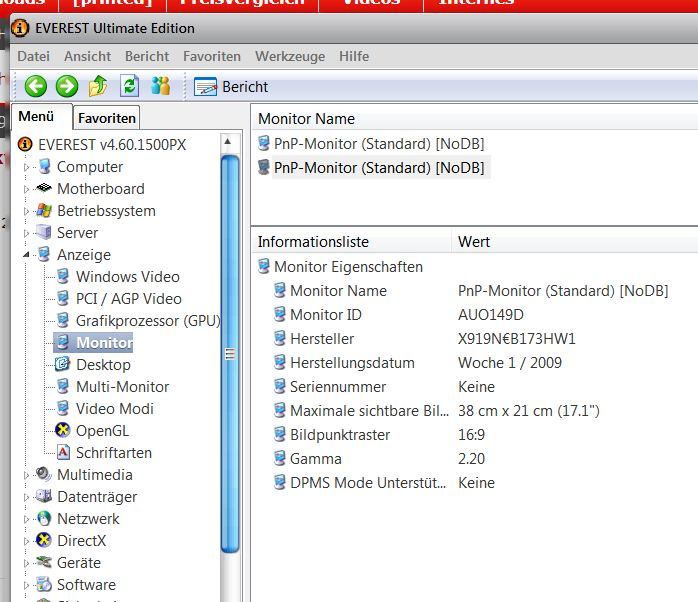Viewport: 698px width, 602px height.
Task: Select Windows Video in the tree
Action: [x=127, y=277]
